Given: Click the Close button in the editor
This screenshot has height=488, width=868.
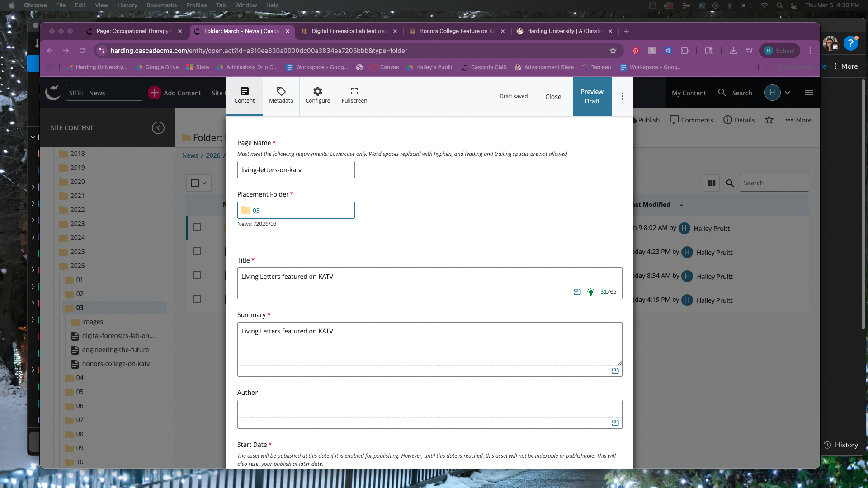Looking at the screenshot, I should coord(552,97).
